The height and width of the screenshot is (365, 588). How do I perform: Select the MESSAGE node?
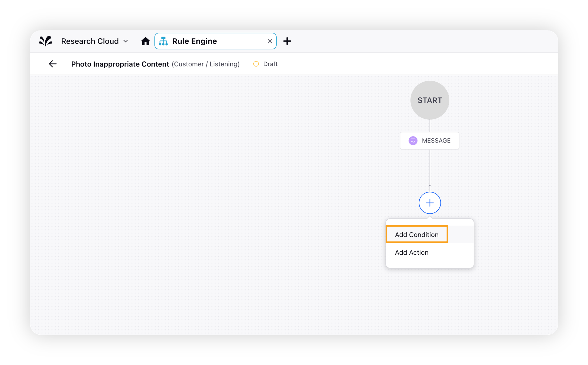pyautogui.click(x=429, y=141)
